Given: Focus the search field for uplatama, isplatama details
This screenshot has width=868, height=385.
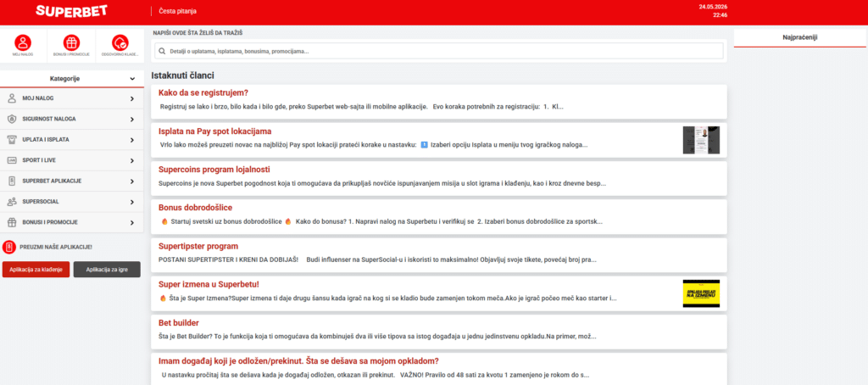Looking at the screenshot, I should point(438,51).
